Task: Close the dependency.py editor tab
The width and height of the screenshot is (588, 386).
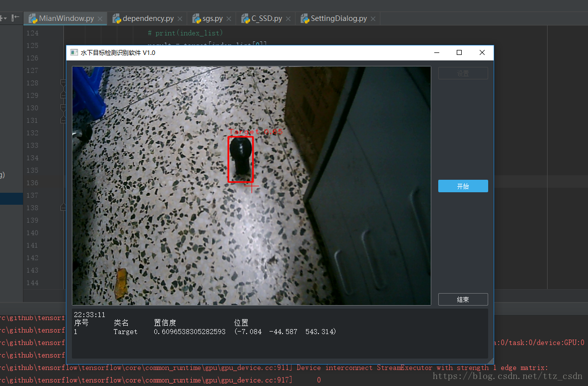Action: [x=180, y=19]
